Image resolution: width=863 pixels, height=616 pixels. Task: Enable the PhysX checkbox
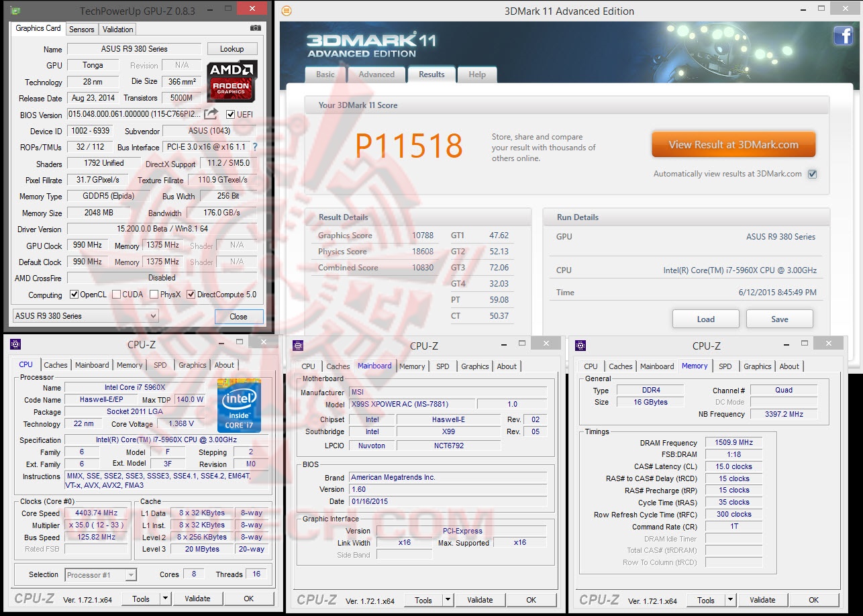click(x=154, y=295)
